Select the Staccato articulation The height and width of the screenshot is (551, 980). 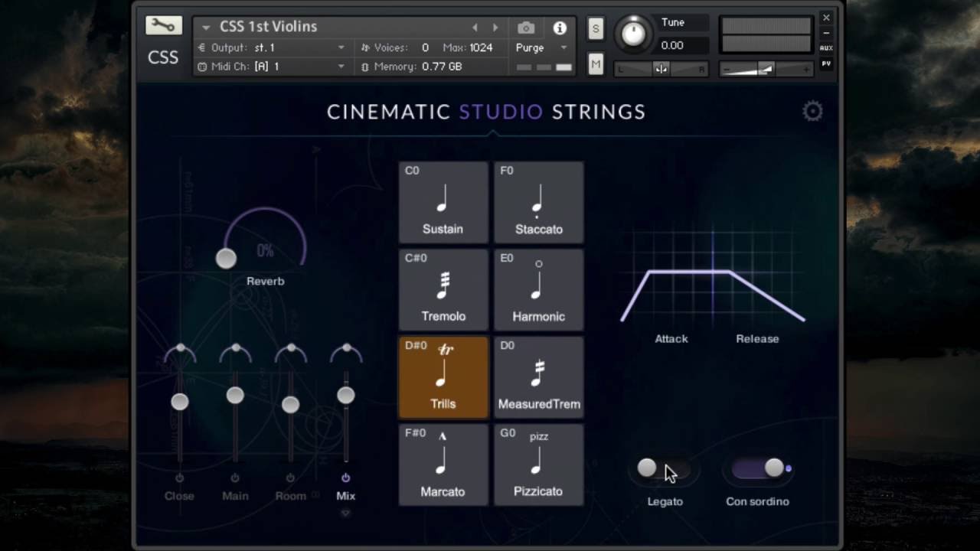pyautogui.click(x=538, y=202)
